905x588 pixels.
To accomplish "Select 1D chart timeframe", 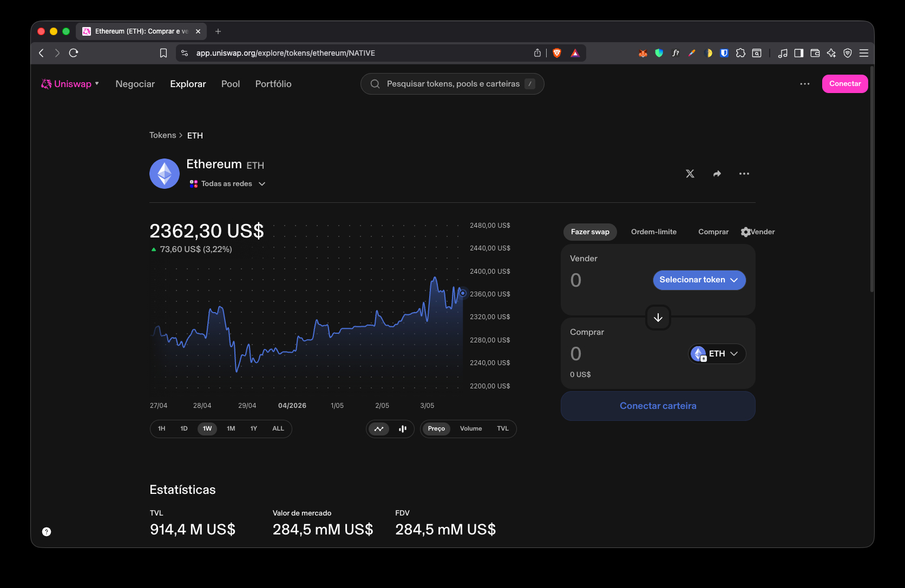I will 184,429.
